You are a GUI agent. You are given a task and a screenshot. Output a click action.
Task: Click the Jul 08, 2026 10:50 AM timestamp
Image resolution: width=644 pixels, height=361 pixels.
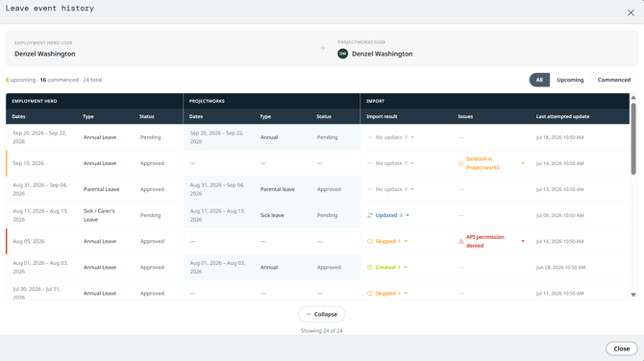pos(559,215)
